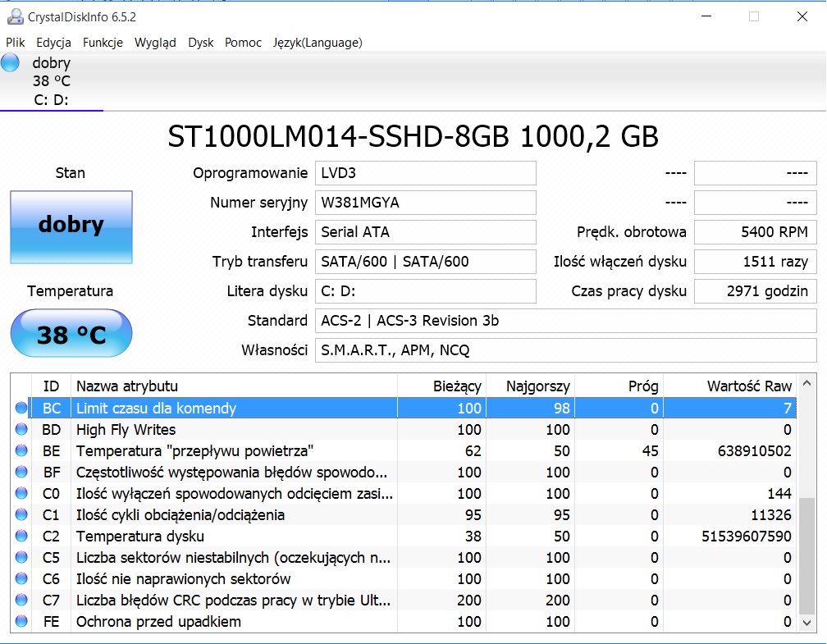
Task: Click raw value 144
Action: pos(779,494)
